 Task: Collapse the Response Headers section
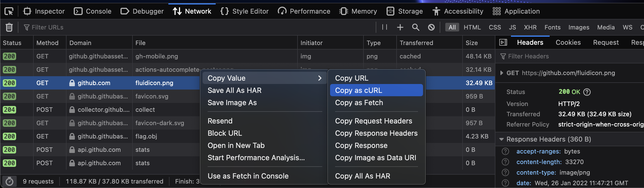tap(502, 139)
